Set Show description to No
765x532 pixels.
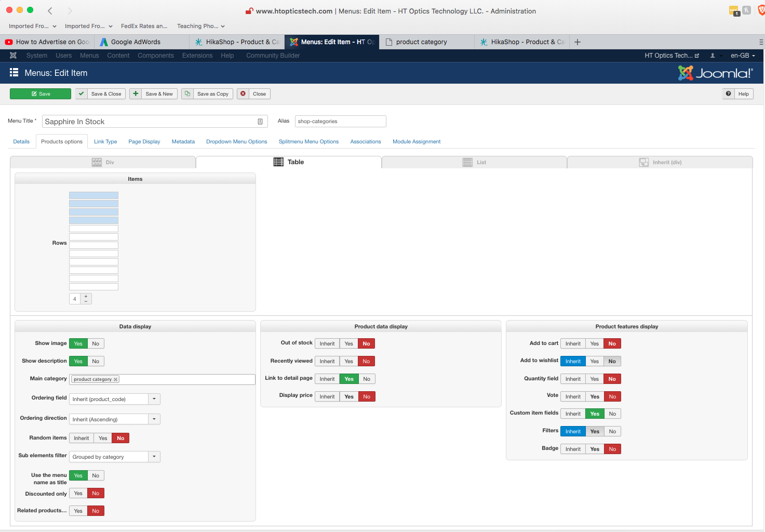[96, 362]
